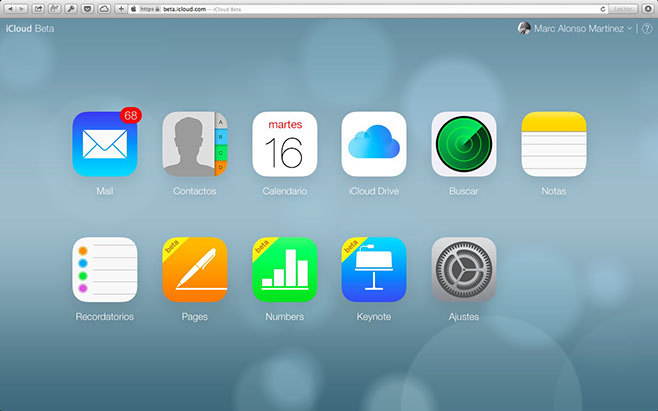Open Ajustes settings gear
Screen dimensions: 658x411
[464, 269]
